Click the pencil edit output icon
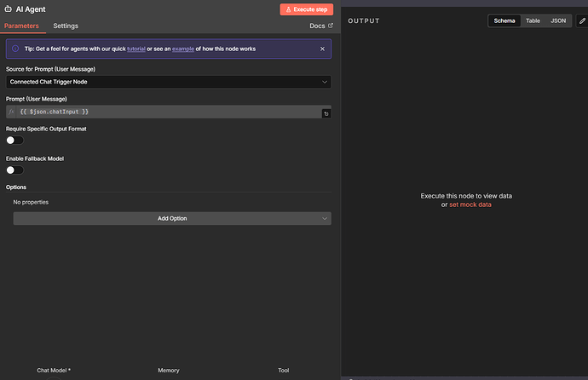This screenshot has width=588, height=380. (582, 21)
